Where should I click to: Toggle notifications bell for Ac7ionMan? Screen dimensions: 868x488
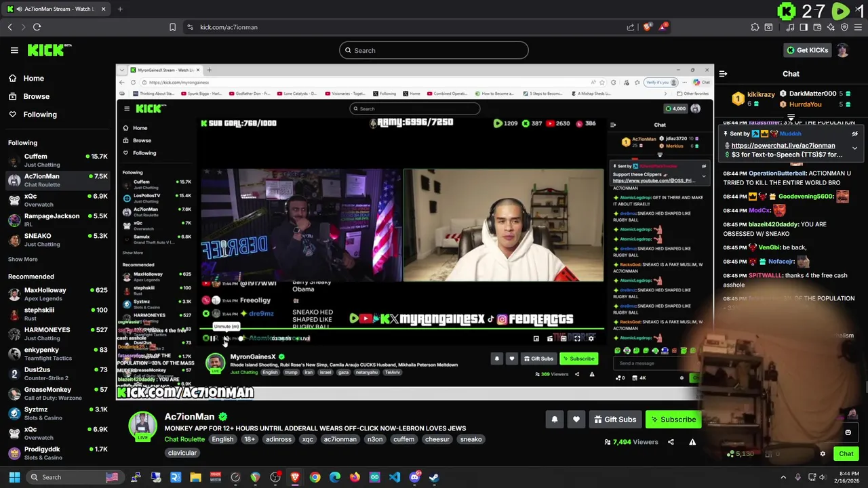pyautogui.click(x=554, y=420)
